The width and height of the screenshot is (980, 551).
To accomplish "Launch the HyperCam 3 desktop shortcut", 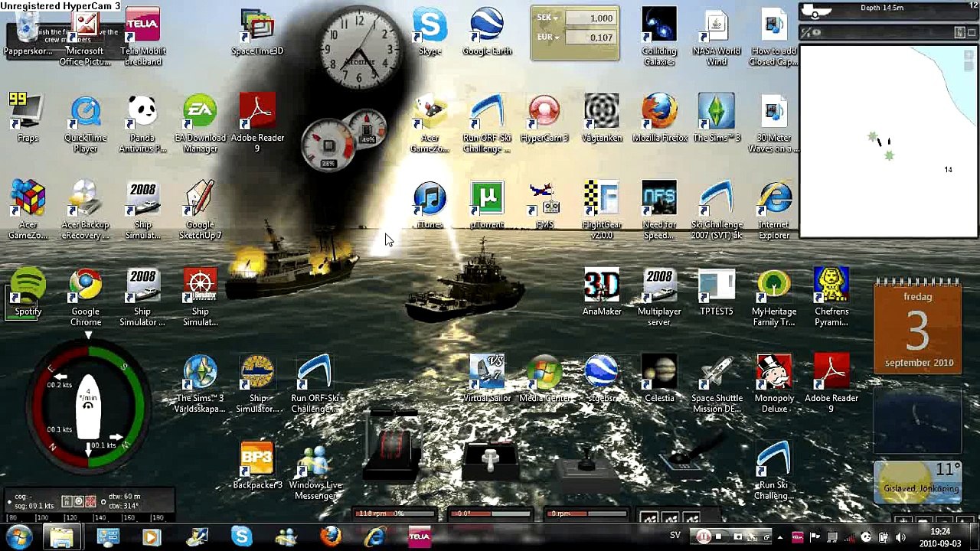I will point(544,119).
